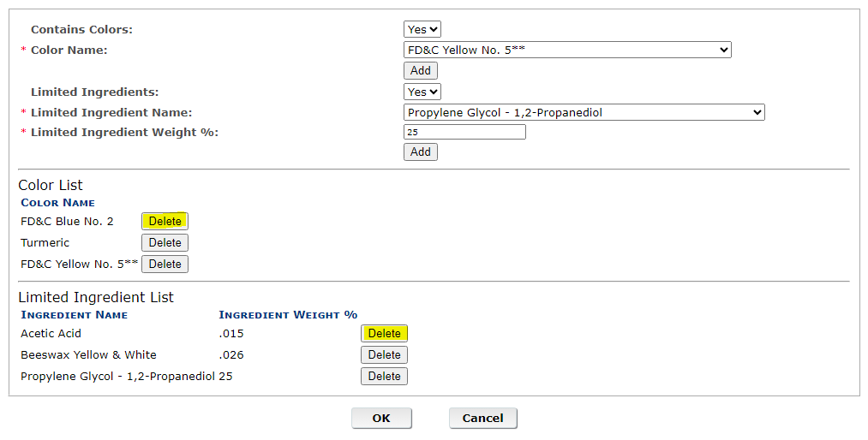Click Add button below Color Name dropdown

tap(420, 71)
